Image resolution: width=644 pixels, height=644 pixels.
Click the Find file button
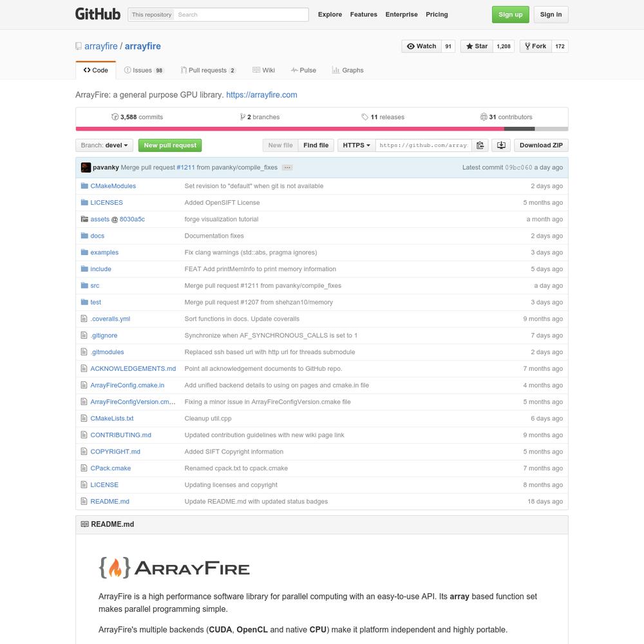pos(316,146)
